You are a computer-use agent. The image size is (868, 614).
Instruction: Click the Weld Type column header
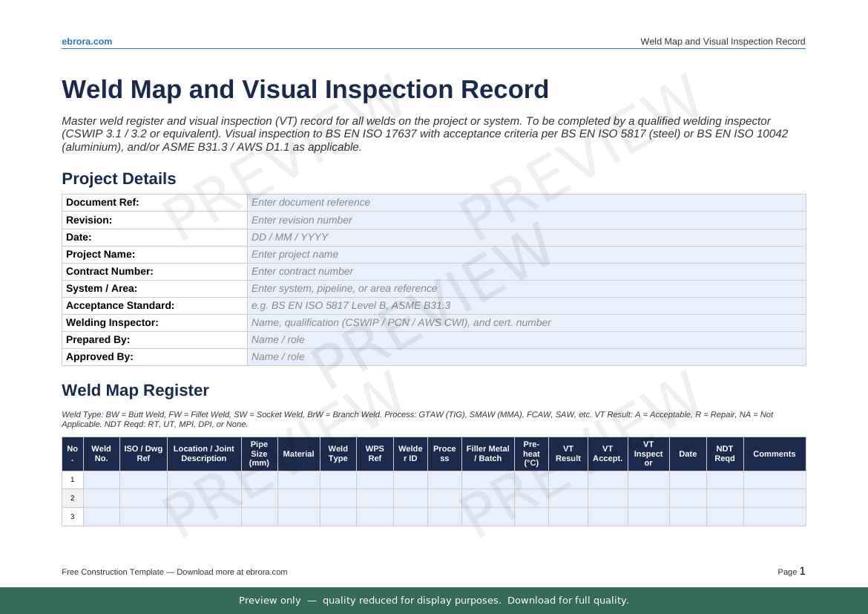(x=338, y=454)
